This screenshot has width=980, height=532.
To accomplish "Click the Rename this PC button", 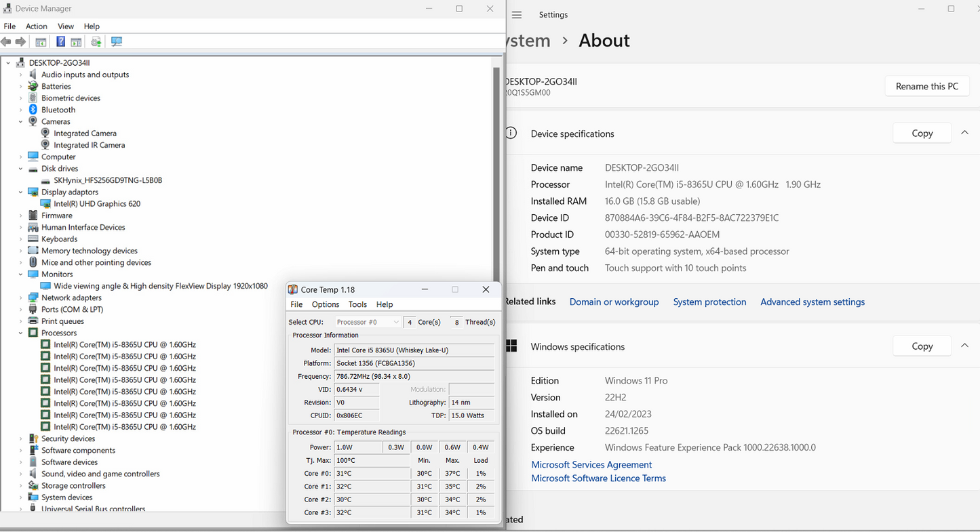I will click(927, 86).
